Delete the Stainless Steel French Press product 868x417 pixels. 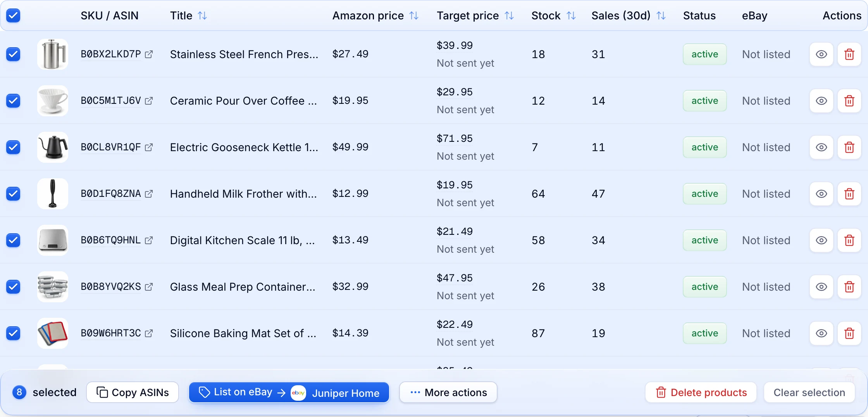pyautogui.click(x=849, y=54)
